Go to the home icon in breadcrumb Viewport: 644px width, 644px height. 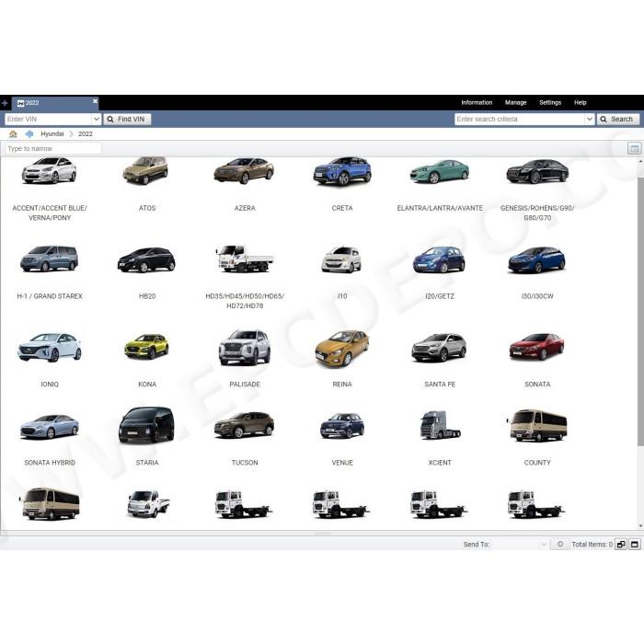click(x=13, y=134)
